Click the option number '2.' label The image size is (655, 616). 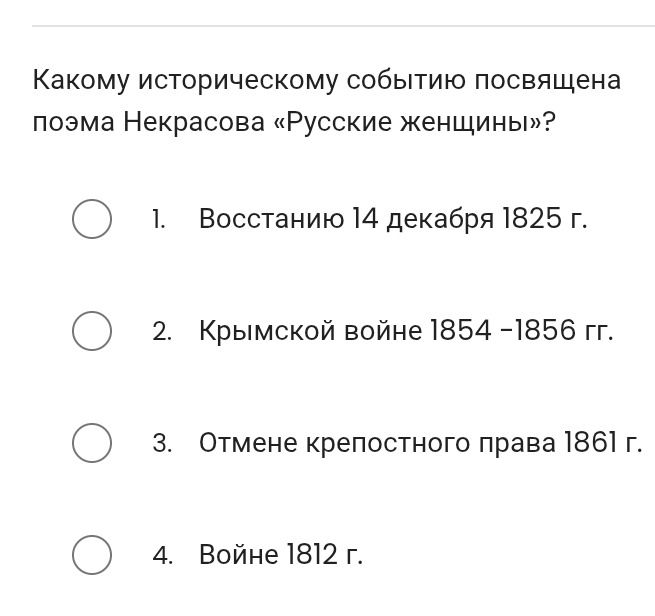coord(162,332)
